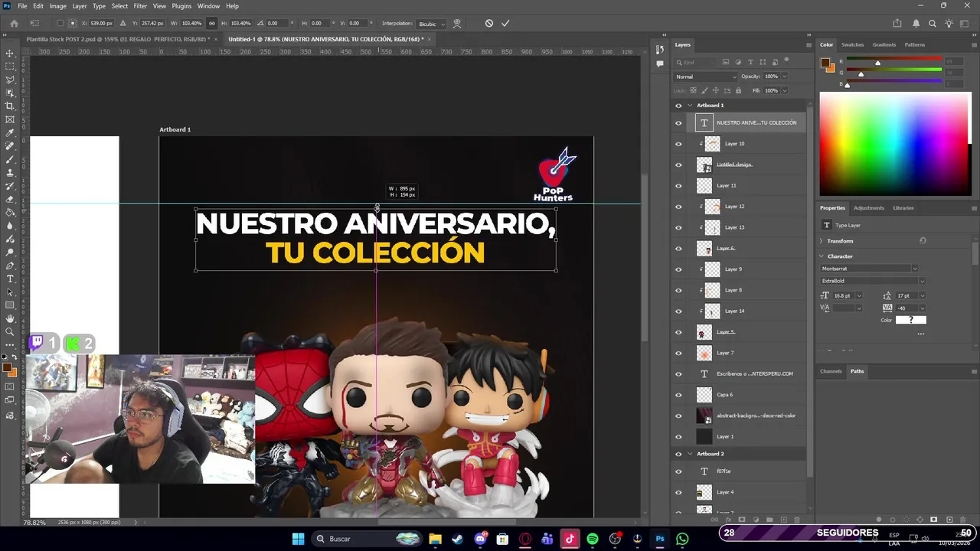Toggle the layer filter on/off switch
980x551 pixels.
click(x=786, y=60)
